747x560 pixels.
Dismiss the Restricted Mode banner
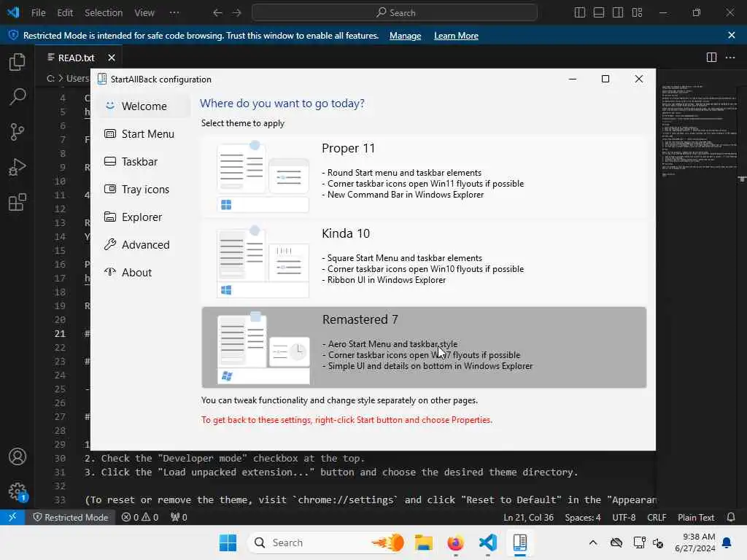point(732,35)
